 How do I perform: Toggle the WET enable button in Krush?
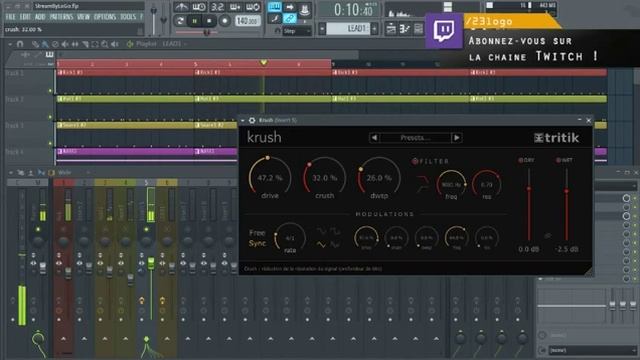[x=558, y=160]
